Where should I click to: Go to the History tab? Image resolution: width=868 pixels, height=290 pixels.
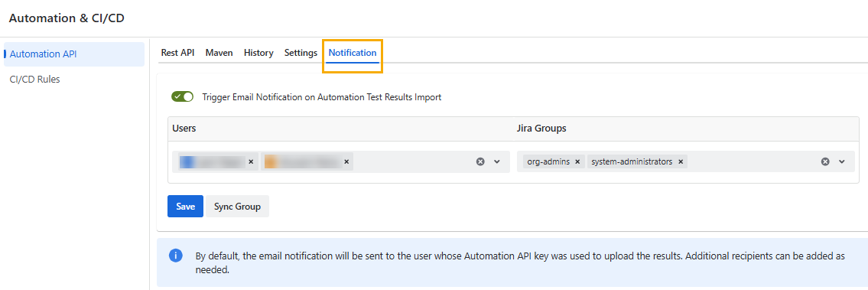258,53
